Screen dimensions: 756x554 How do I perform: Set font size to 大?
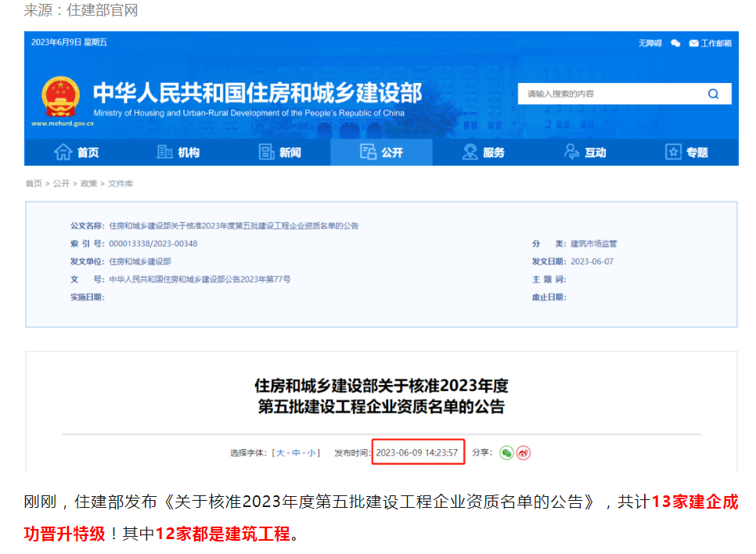[x=279, y=452]
